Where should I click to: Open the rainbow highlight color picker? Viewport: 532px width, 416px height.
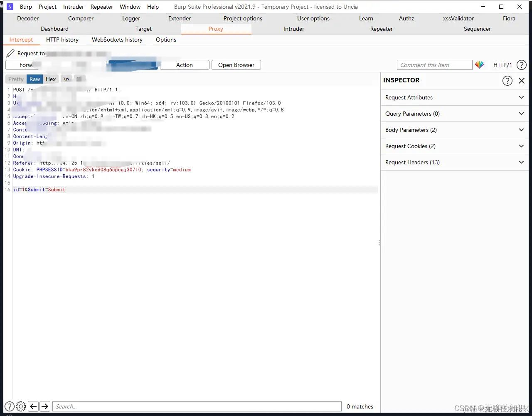tap(480, 65)
